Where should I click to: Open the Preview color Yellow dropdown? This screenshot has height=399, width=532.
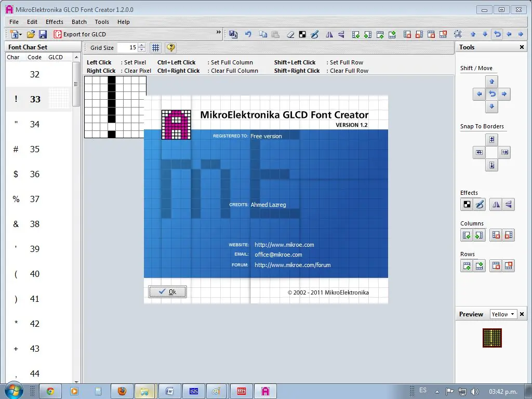(x=512, y=314)
